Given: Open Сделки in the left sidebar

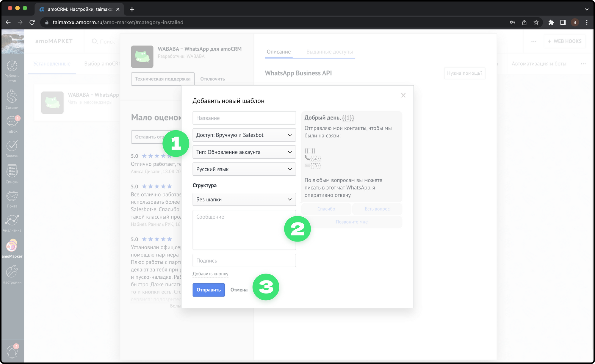Looking at the screenshot, I should 12,100.
